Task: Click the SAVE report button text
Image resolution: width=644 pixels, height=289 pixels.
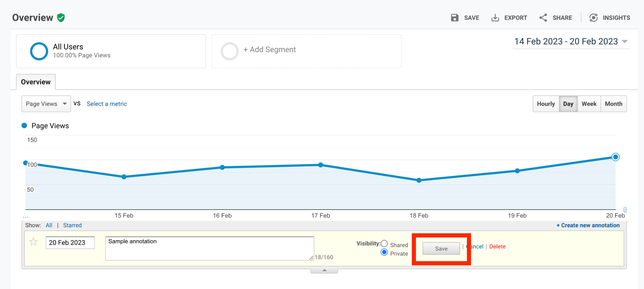Action: coord(471,18)
